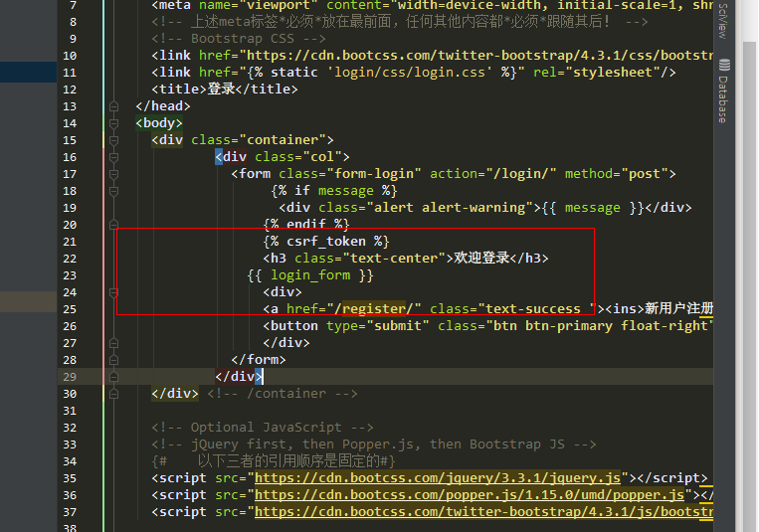Follow the popper.js CDN link
Viewport: 759px width, 532px height.
coord(470,495)
